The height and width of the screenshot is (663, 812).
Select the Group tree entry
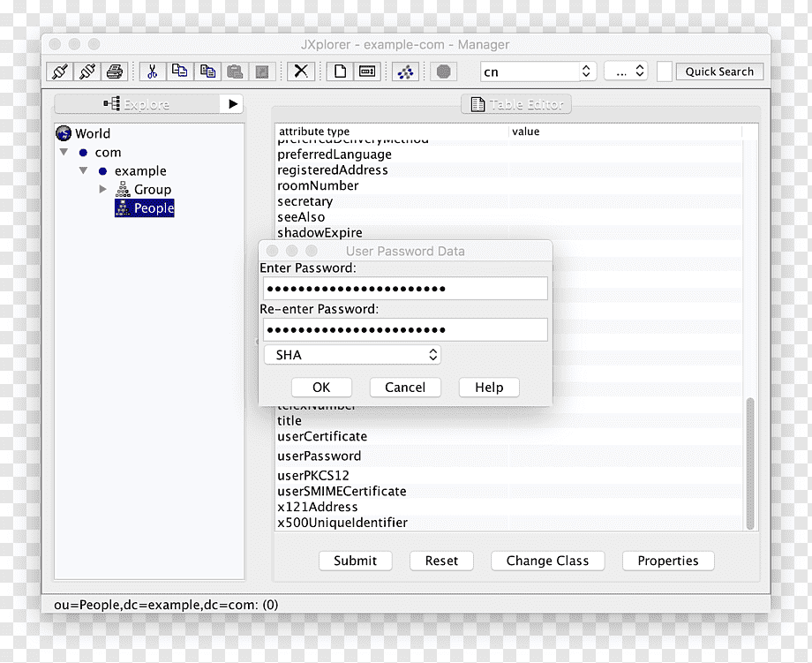[x=144, y=190]
